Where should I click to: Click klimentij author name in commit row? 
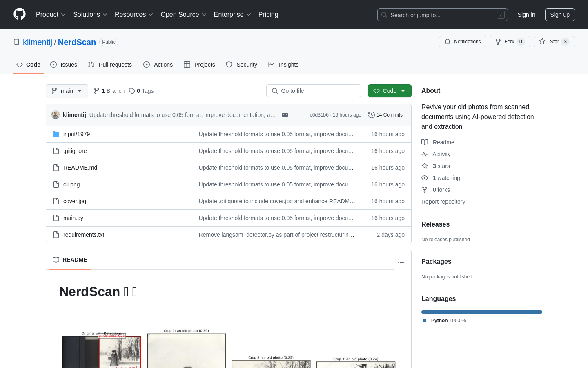74,115
